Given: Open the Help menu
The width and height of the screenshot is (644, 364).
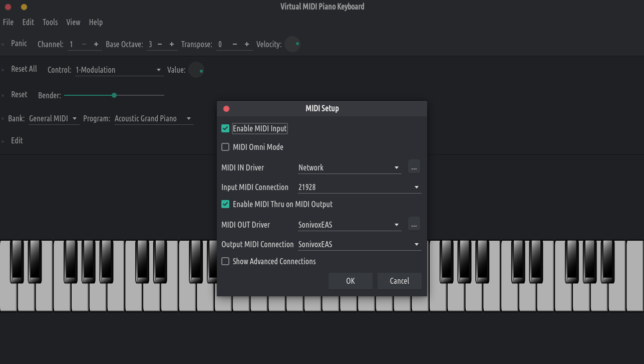Looking at the screenshot, I should [96, 22].
